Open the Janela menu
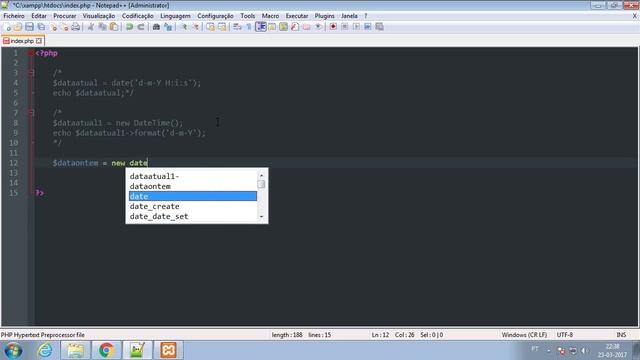 coord(349,16)
